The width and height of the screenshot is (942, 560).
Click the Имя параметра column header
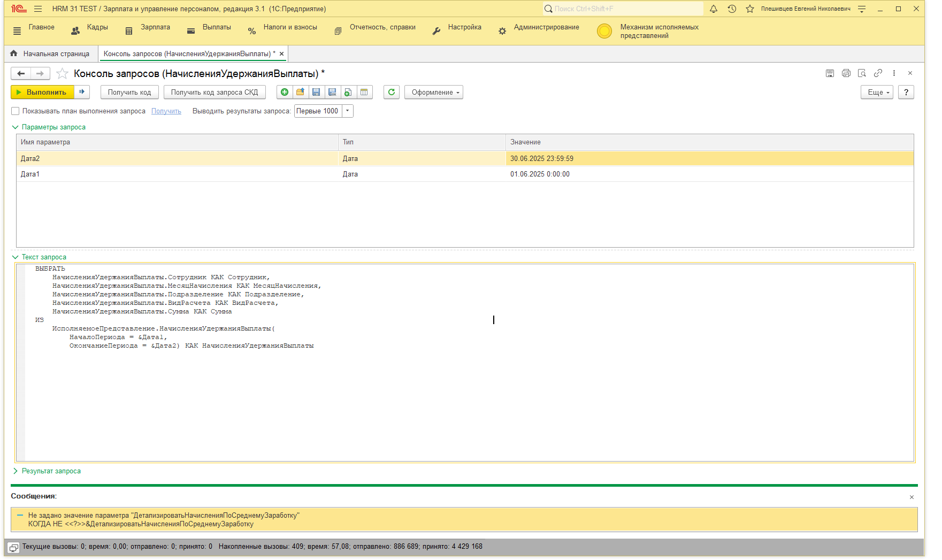tap(177, 142)
